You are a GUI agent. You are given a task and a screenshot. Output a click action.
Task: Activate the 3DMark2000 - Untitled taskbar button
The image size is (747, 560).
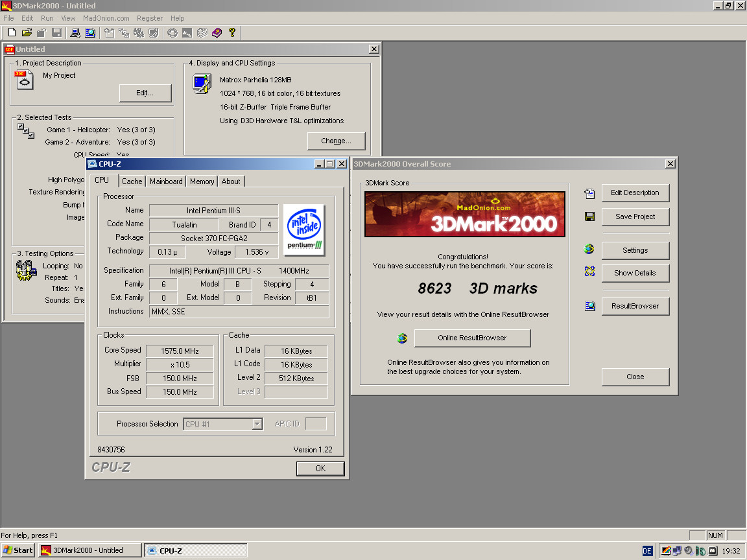[91, 550]
